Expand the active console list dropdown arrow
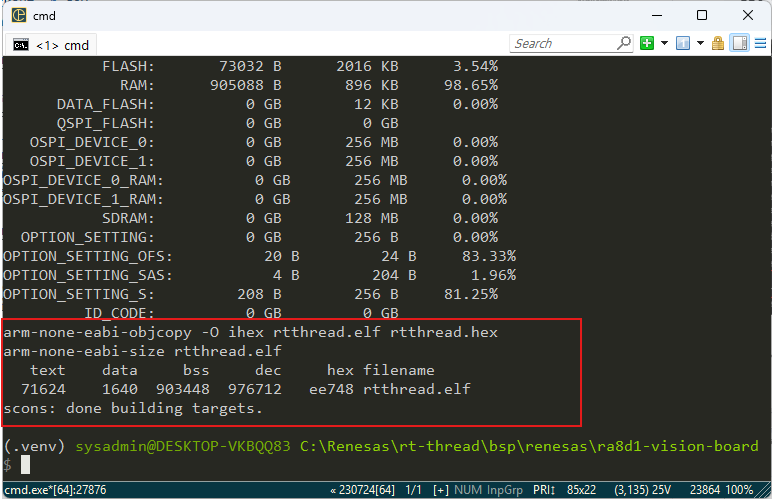 [x=700, y=43]
